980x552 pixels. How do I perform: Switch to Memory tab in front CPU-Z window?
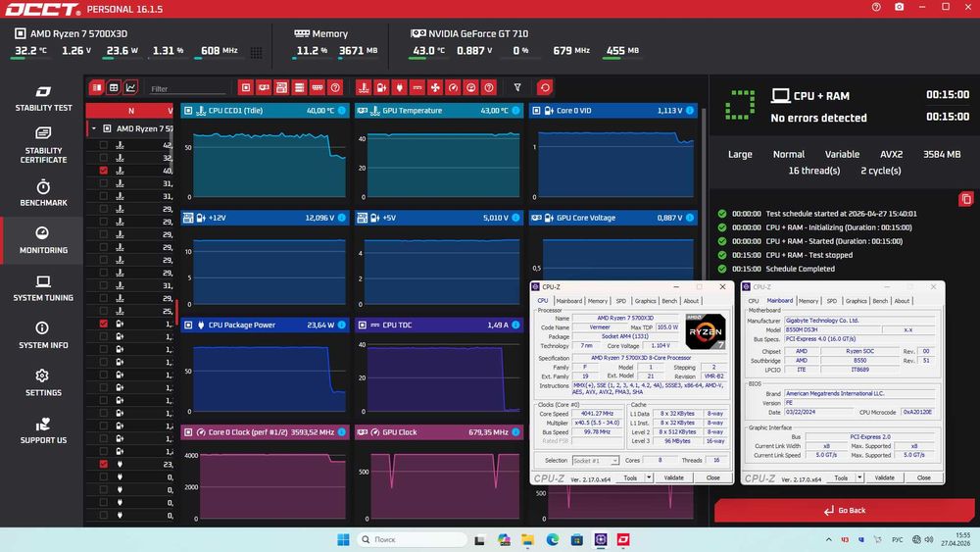click(597, 301)
